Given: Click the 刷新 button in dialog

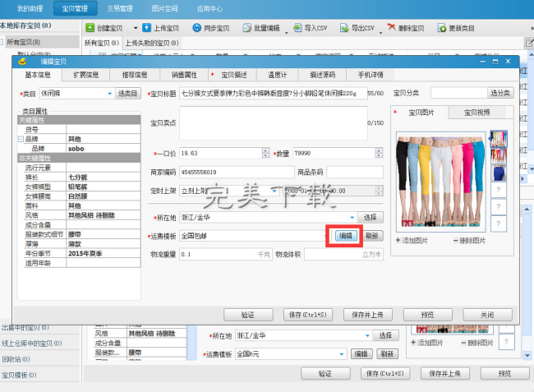Looking at the screenshot, I should pyautogui.click(x=372, y=236).
